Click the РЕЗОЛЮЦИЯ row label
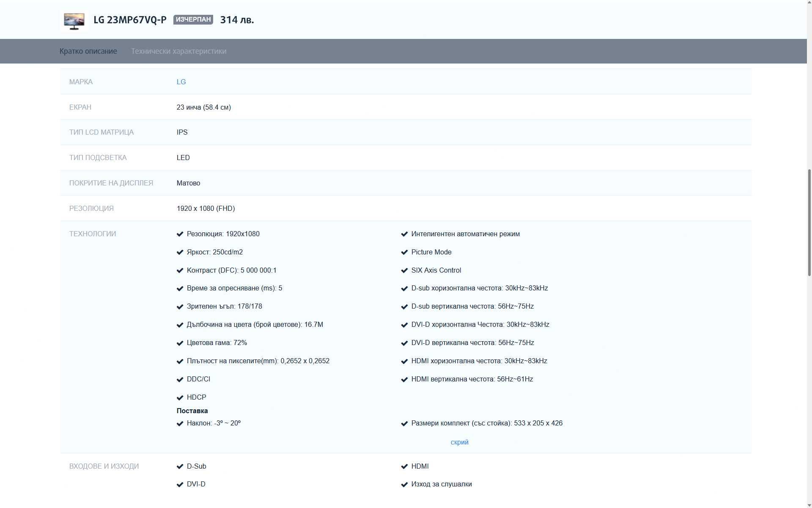 click(91, 208)
